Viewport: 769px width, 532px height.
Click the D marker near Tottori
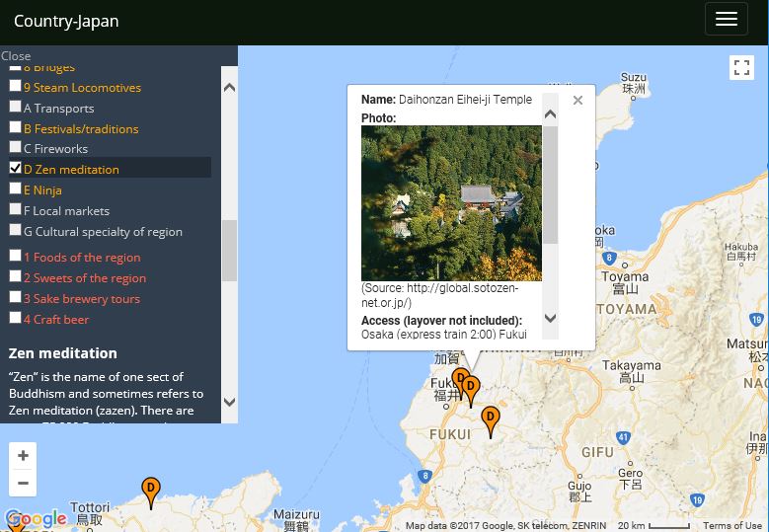pyautogui.click(x=151, y=491)
